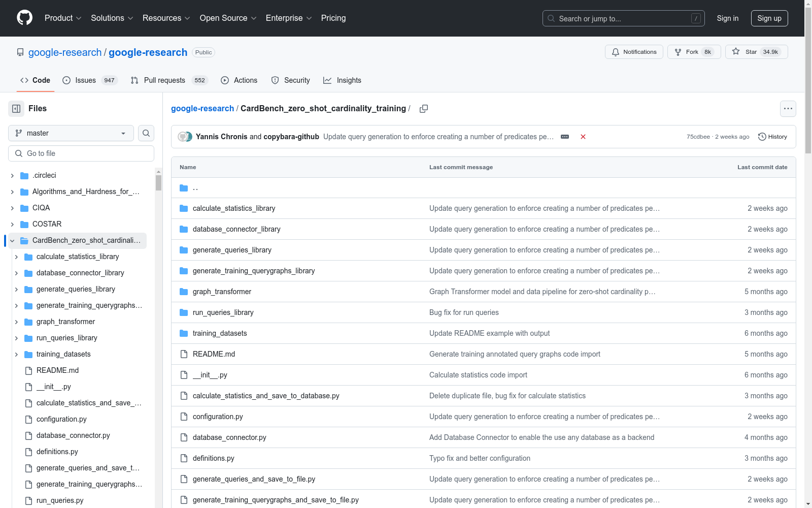This screenshot has height=508, width=812.
Task: Go to the Pricing page
Action: click(333, 18)
